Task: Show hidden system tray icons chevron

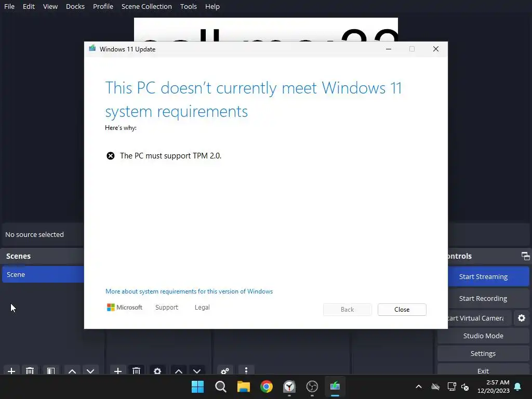Action: [x=419, y=387]
